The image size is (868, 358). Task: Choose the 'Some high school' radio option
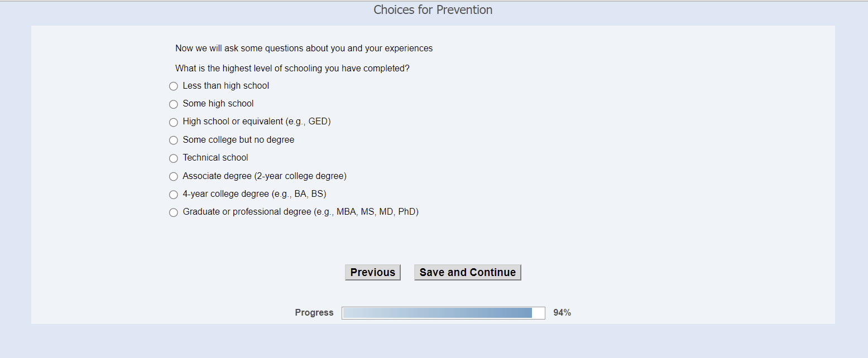(173, 104)
